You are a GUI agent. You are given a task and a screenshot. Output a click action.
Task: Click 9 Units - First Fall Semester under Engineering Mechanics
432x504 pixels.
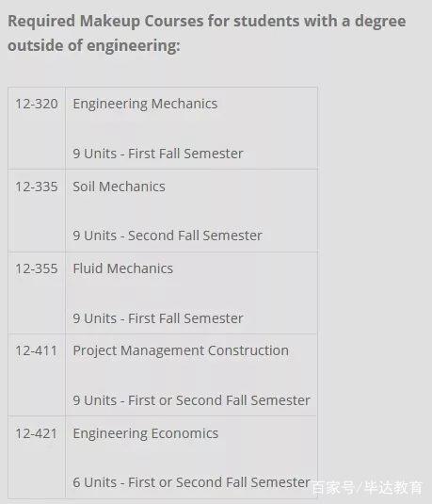[x=158, y=154]
